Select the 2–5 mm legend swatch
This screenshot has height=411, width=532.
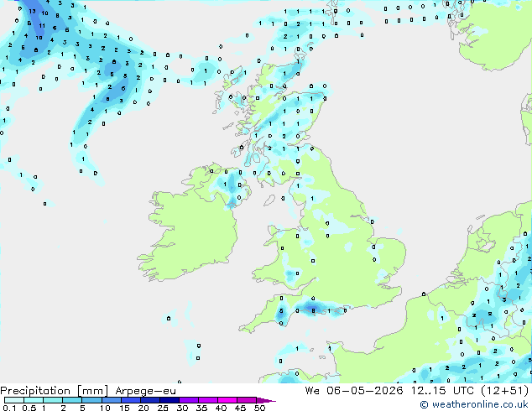pos(72,400)
